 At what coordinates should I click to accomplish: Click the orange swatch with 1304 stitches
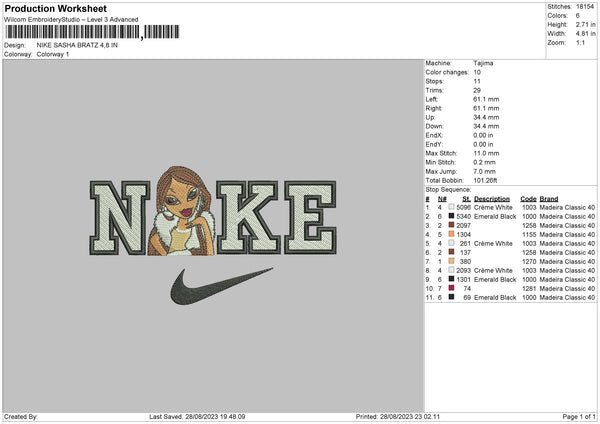pyautogui.click(x=452, y=234)
